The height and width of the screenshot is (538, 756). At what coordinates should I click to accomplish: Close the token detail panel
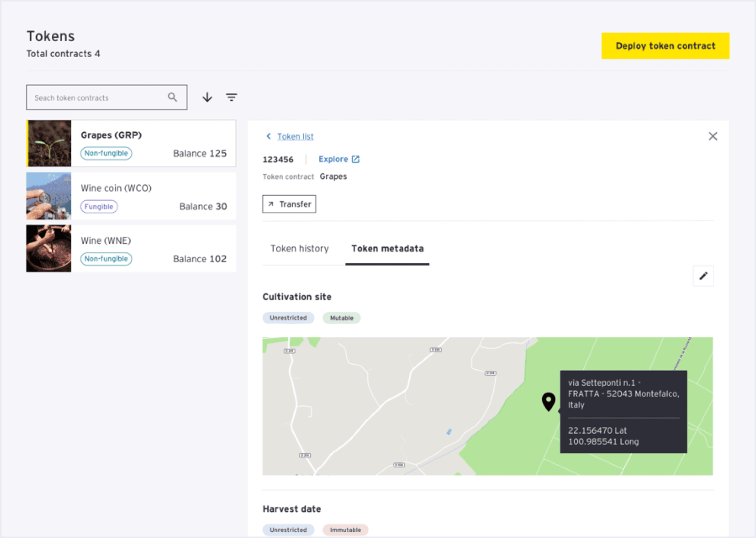pos(712,136)
